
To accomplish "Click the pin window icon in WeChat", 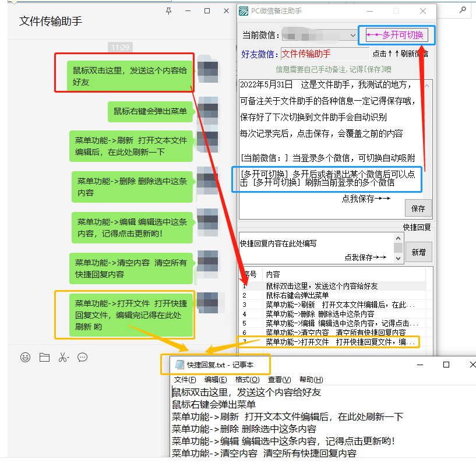I will (x=169, y=11).
